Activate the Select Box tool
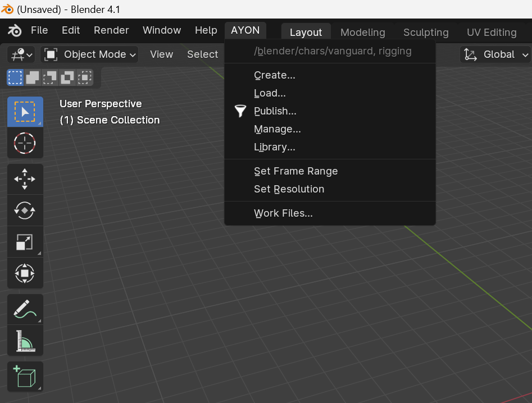Viewport: 532px width, 403px height. pos(25,112)
